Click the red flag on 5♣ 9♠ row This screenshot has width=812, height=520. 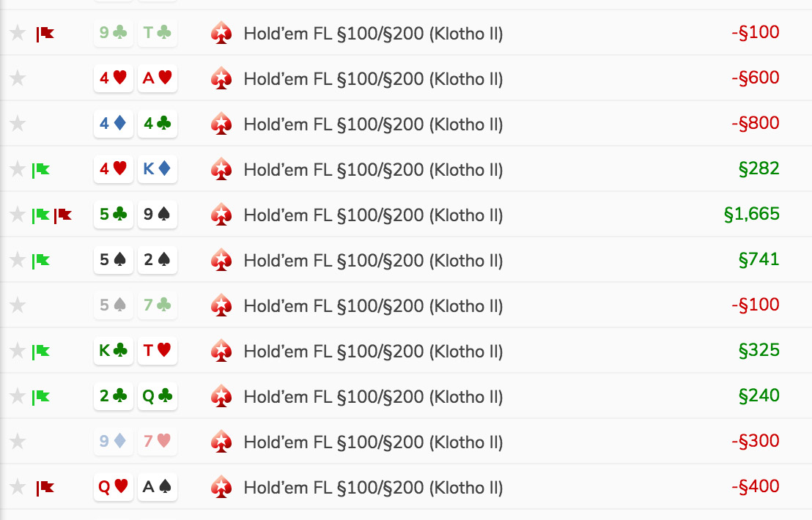point(63,215)
